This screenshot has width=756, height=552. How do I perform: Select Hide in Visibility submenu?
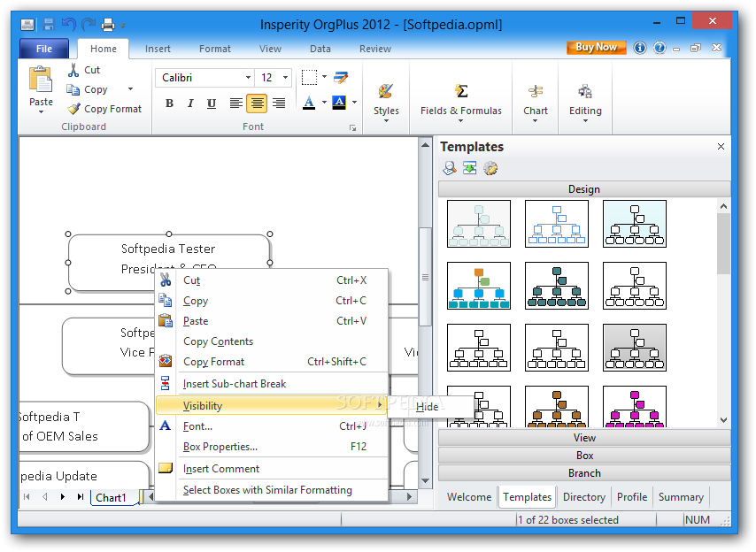click(x=430, y=407)
